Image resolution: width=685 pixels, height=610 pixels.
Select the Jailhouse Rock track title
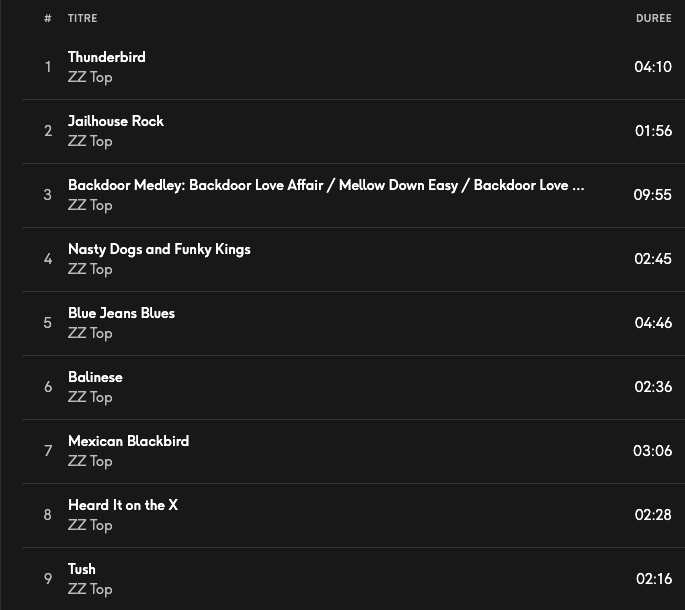116,121
